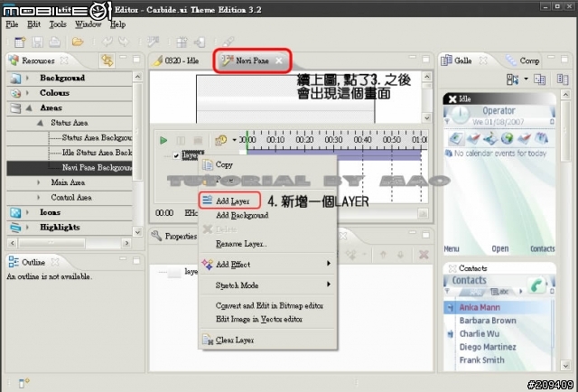Toggle the layer checkbox in timeline

point(176,155)
